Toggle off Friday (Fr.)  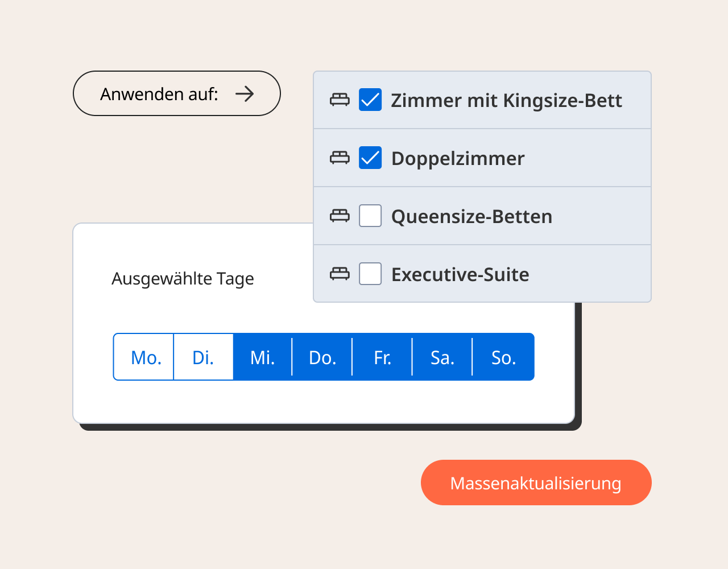pyautogui.click(x=382, y=357)
